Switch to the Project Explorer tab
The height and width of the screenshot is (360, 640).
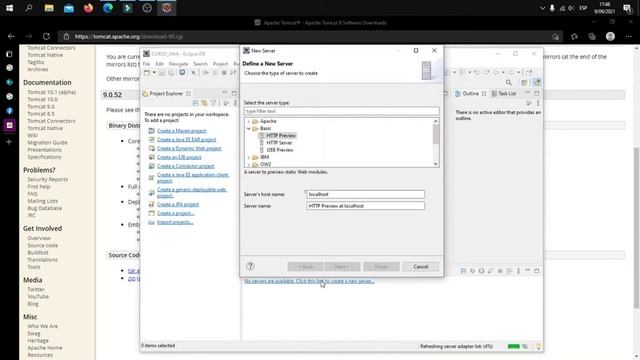tap(166, 93)
